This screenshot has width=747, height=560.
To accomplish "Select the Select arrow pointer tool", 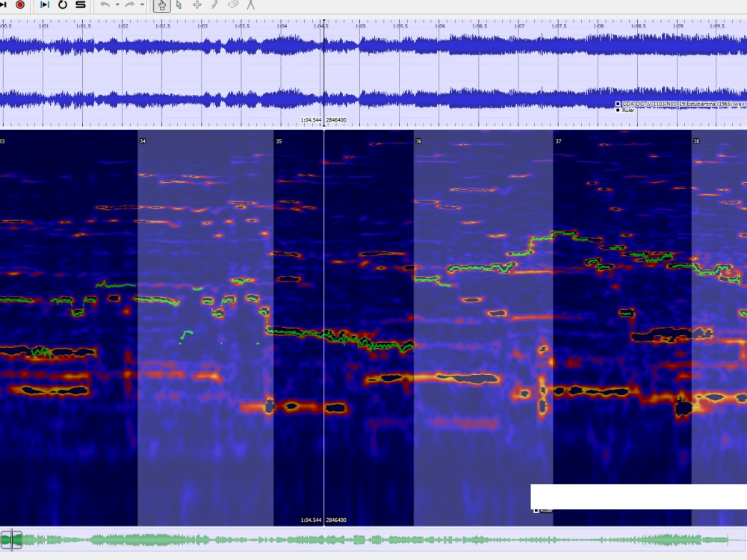I will click(179, 4).
